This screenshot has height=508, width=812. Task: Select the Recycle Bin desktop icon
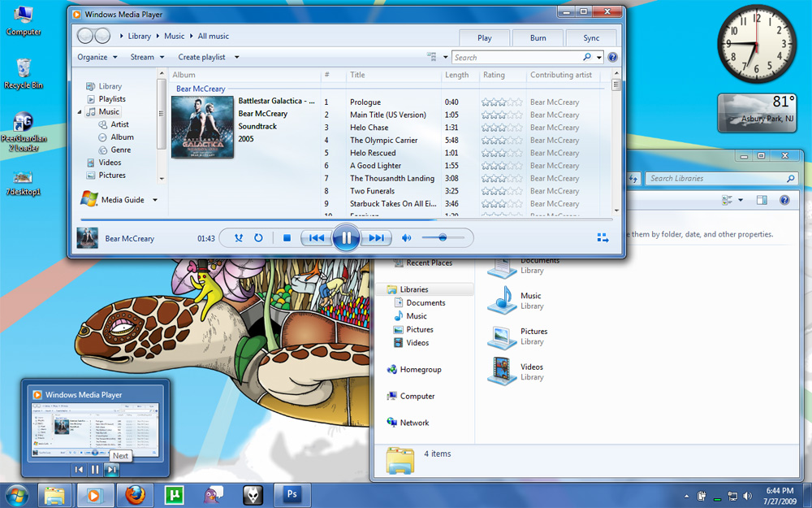pyautogui.click(x=24, y=74)
